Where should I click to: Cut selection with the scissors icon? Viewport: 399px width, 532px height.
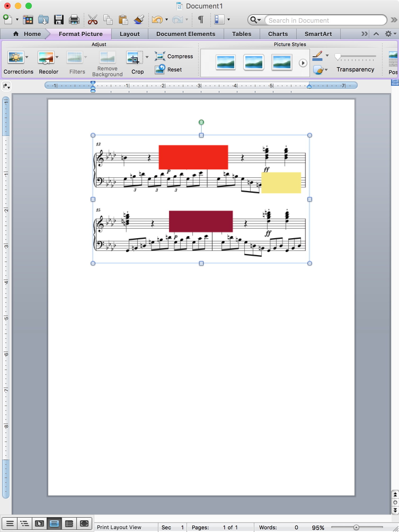pyautogui.click(x=92, y=20)
